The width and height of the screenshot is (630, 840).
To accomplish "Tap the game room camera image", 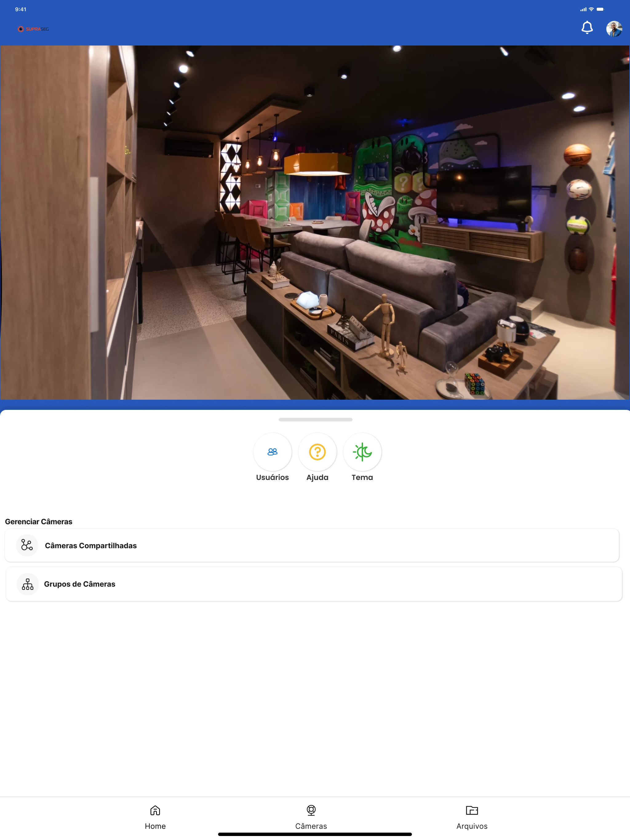I will tap(315, 223).
